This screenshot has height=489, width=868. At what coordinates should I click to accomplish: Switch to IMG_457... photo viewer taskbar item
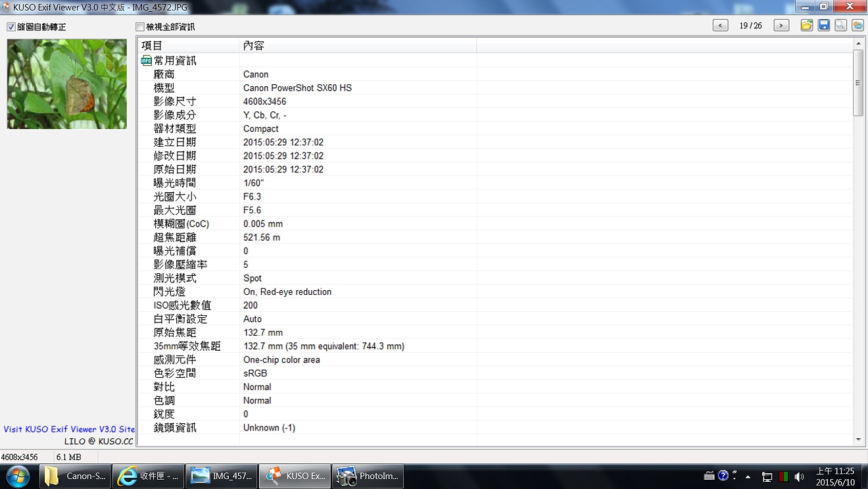(221, 476)
